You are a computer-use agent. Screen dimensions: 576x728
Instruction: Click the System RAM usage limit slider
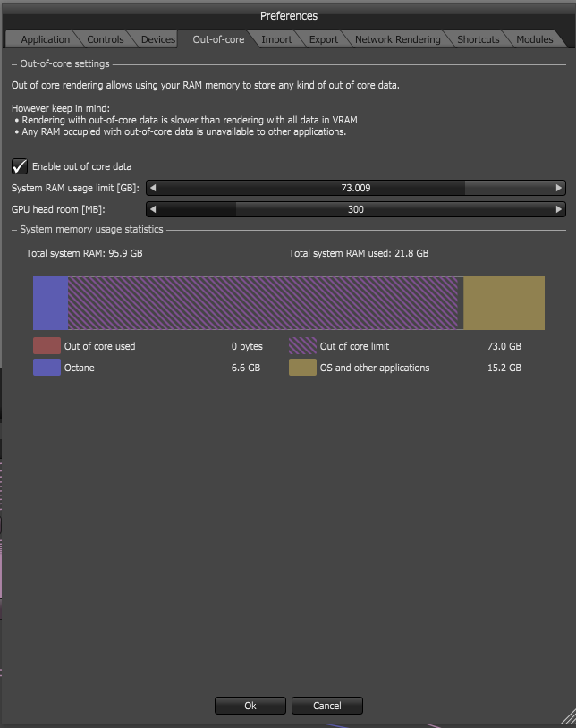click(x=356, y=188)
